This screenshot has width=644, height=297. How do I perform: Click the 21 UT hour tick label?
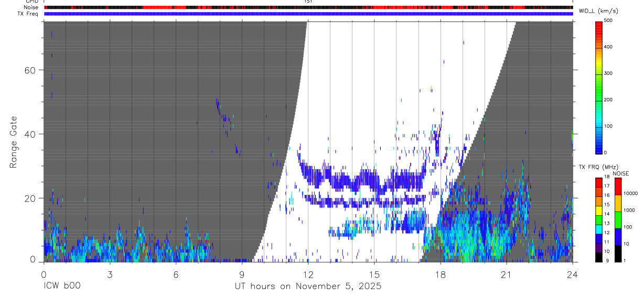click(506, 274)
